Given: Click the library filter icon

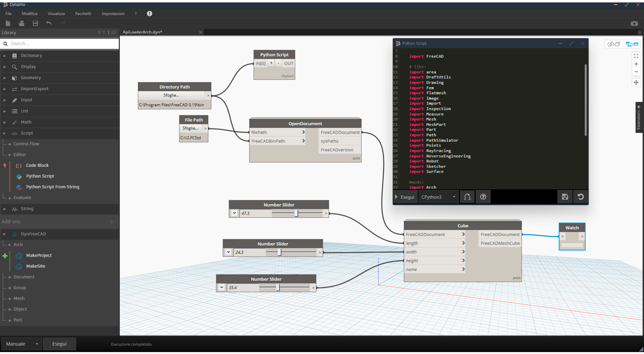Looking at the screenshot, I should 104,33.
